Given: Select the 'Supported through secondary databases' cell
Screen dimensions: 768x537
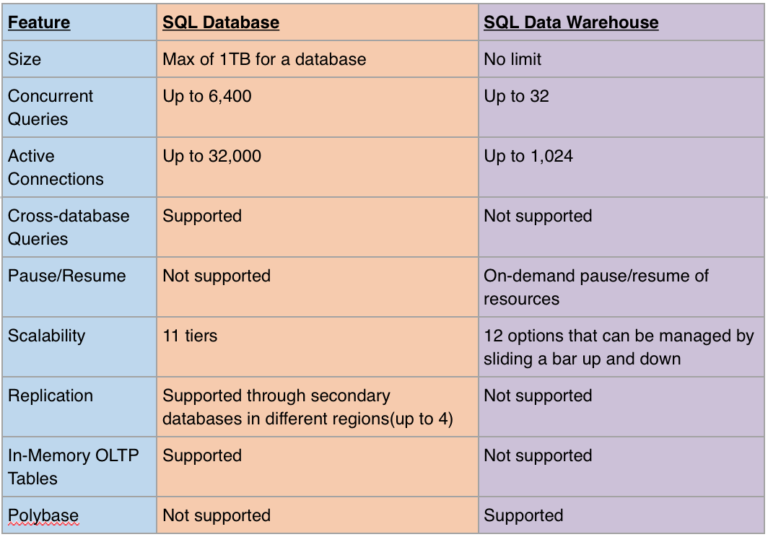Looking at the screenshot, I should coord(317,407).
